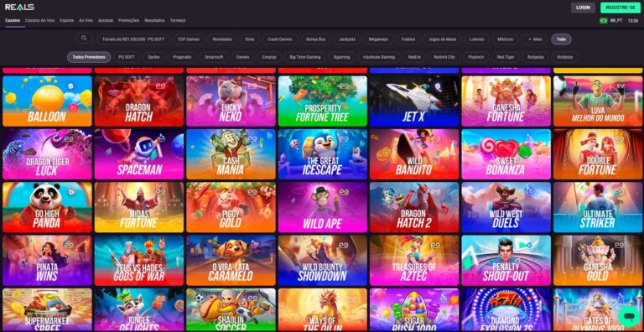This screenshot has height=332, width=644.
Task: Select Todos Provedores filter chip
Action: pyautogui.click(x=89, y=57)
